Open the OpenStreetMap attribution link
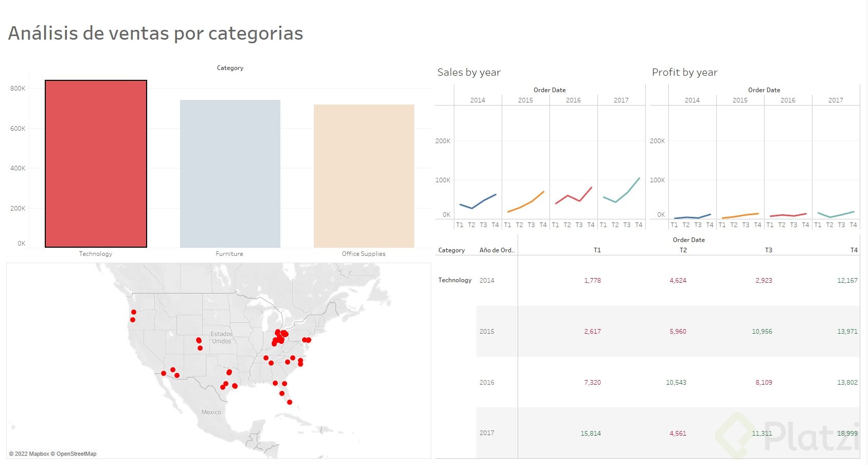Image resolution: width=868 pixels, height=465 pixels. [76, 454]
